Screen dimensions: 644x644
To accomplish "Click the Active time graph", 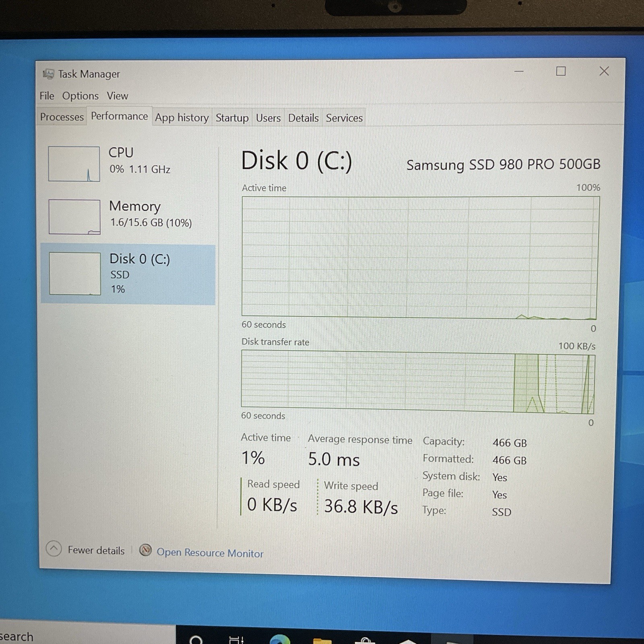I will 420,258.
